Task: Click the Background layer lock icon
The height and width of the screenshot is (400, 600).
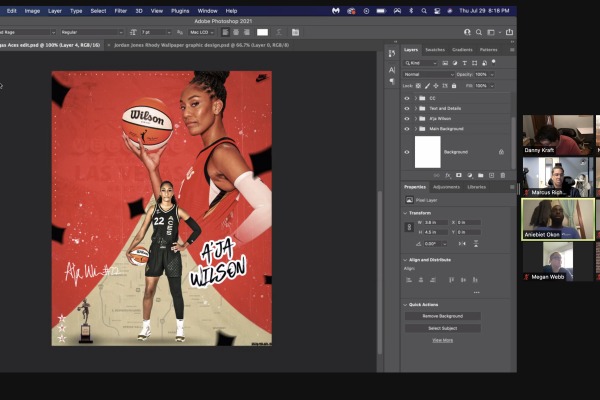Action: (x=501, y=152)
